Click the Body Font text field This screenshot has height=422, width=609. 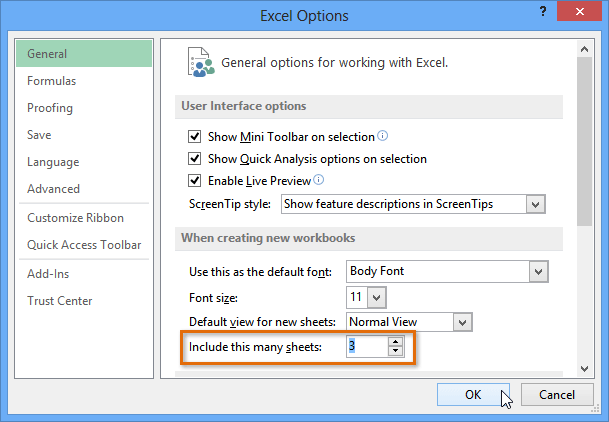[x=438, y=271]
